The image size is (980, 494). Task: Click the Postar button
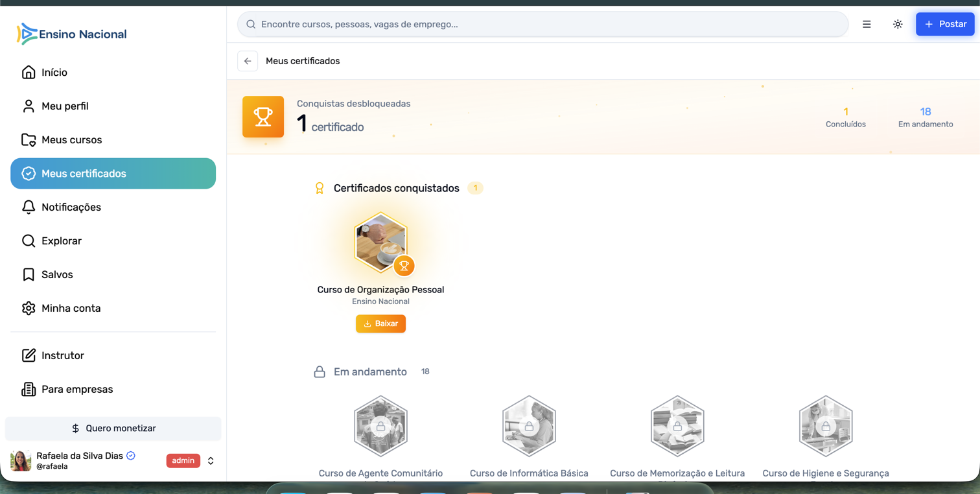(x=945, y=24)
